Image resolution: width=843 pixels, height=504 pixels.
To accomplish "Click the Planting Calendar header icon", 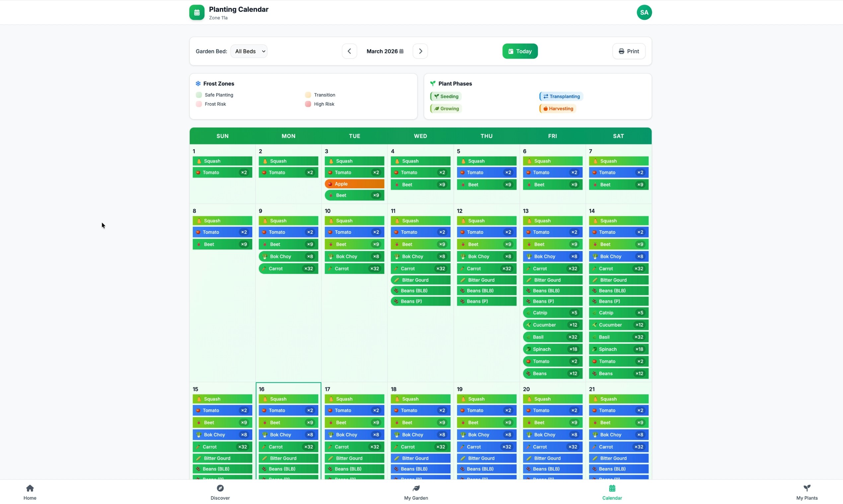I will (x=196, y=12).
